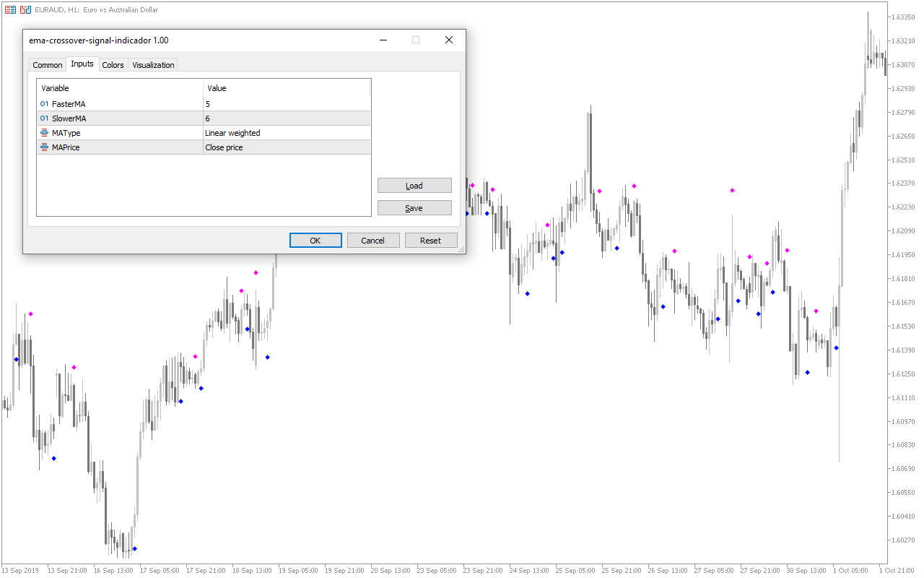Click the dialog resize grip

462,250
